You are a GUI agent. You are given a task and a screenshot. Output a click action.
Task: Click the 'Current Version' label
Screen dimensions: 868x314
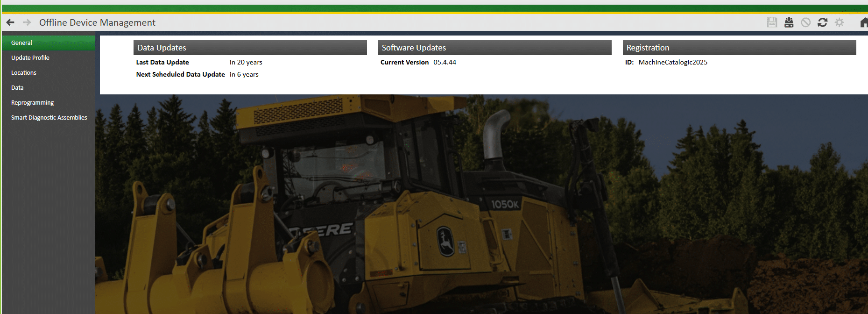click(404, 62)
